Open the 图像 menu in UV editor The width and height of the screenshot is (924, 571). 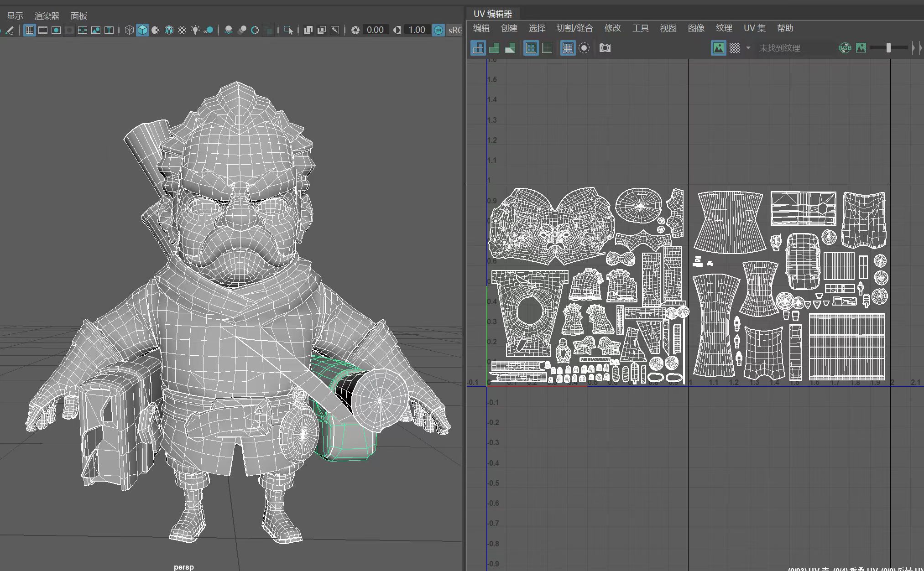coord(696,28)
